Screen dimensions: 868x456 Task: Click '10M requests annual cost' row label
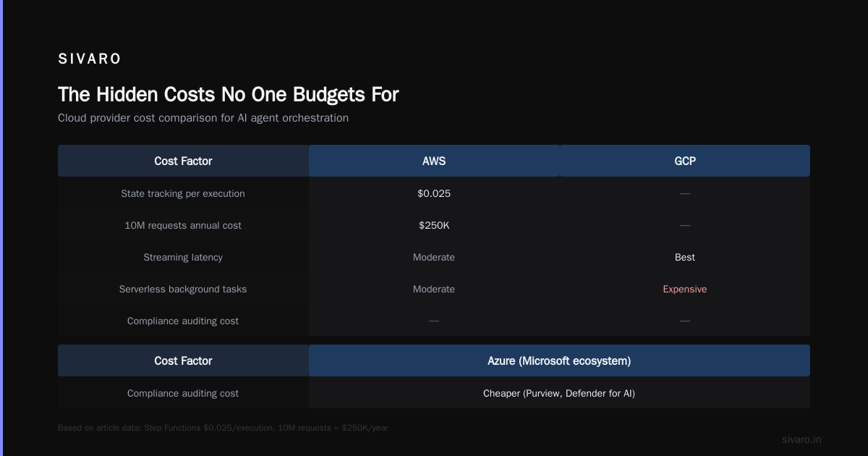point(183,225)
